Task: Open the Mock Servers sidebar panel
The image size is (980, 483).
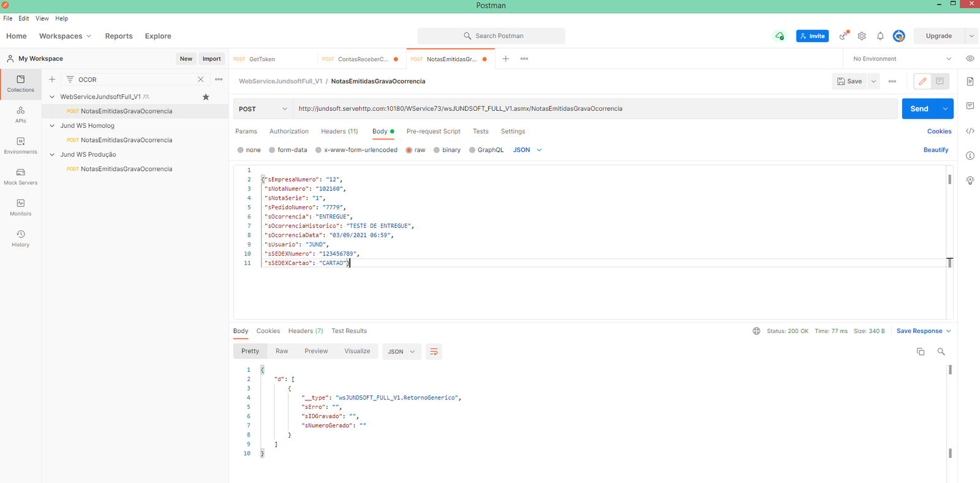Action: [20, 176]
